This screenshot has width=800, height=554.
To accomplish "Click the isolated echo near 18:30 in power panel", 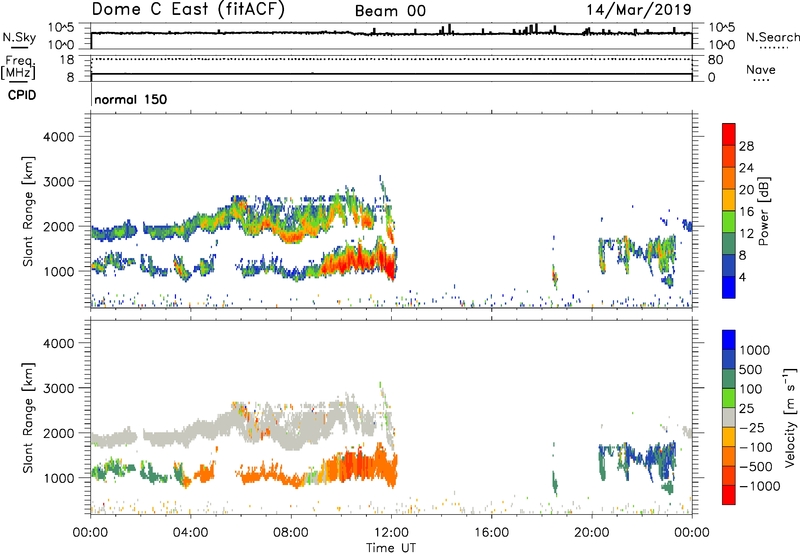I will pyautogui.click(x=555, y=275).
